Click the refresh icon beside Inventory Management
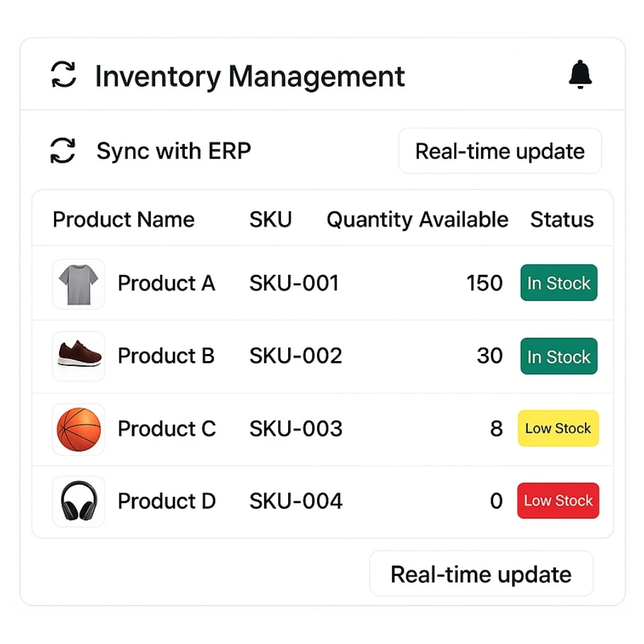 click(64, 75)
